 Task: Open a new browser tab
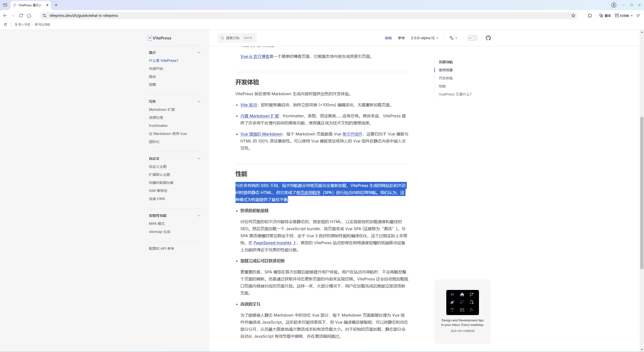[56, 5]
